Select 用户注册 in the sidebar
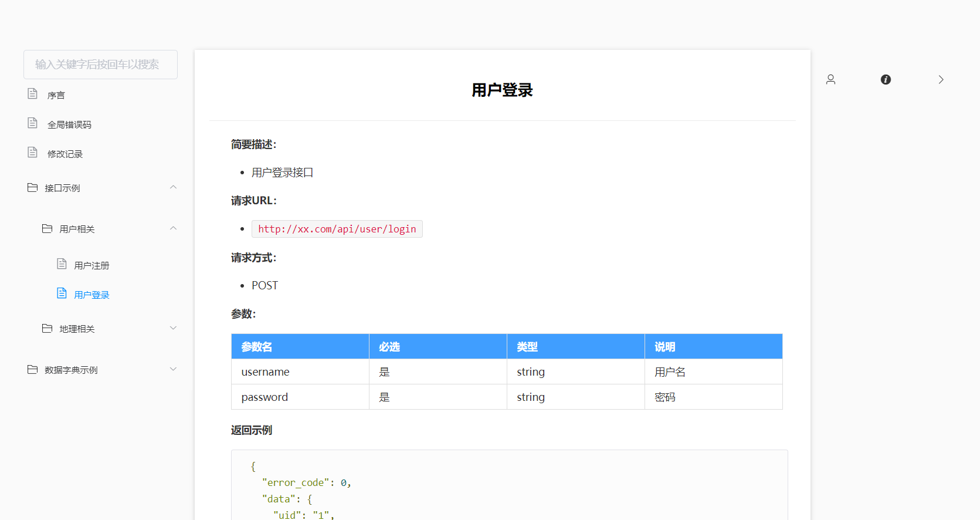Viewport: 980px width, 520px height. pyautogui.click(x=91, y=265)
